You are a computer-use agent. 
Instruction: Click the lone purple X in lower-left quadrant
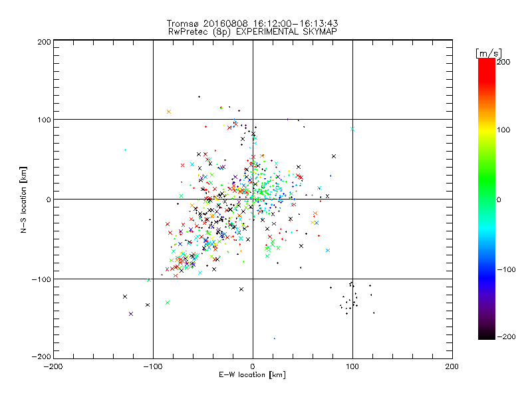(131, 314)
